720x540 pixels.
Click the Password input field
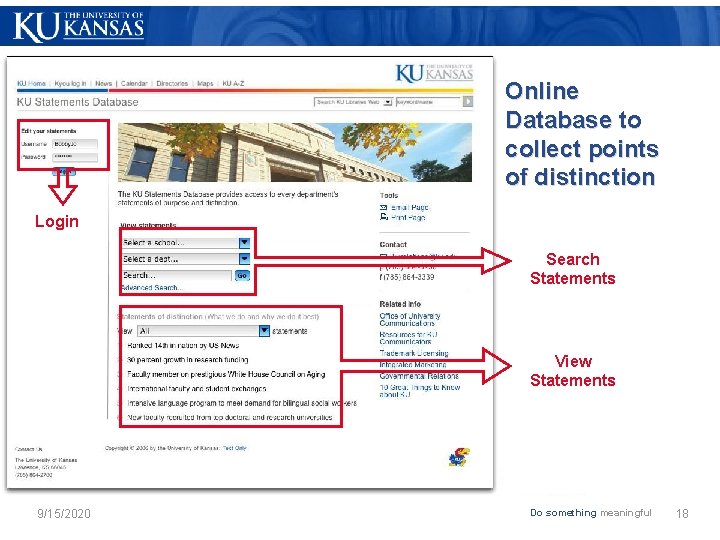[x=75, y=157]
